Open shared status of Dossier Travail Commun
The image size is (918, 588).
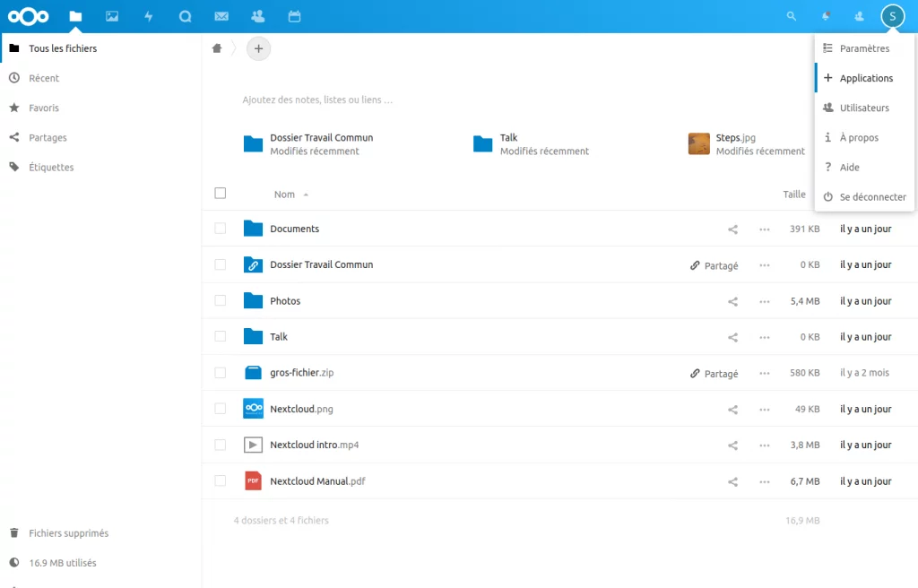[714, 266]
